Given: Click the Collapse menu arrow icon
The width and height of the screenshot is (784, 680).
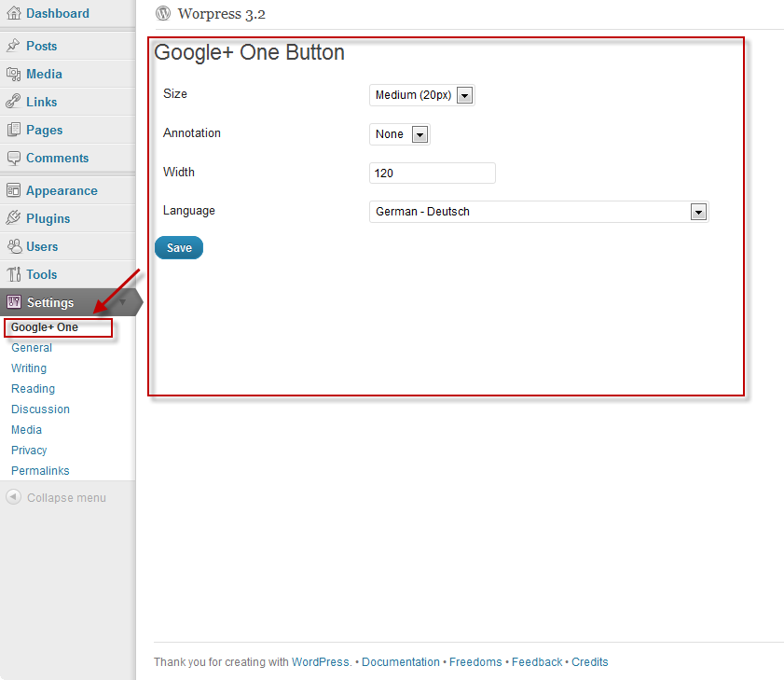Looking at the screenshot, I should click(13, 497).
